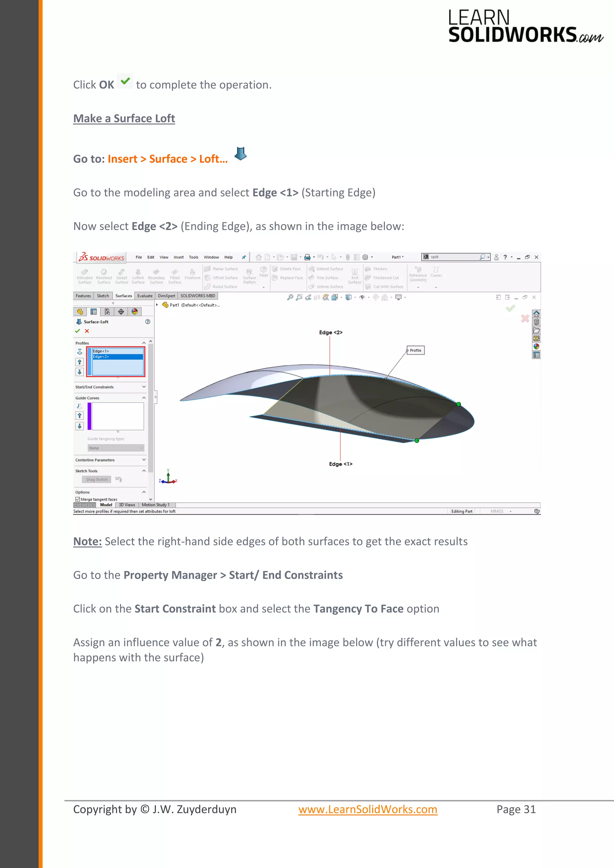Open the DisplayManager color-ball tab icon
This screenshot has width=614, height=868.
point(135,311)
